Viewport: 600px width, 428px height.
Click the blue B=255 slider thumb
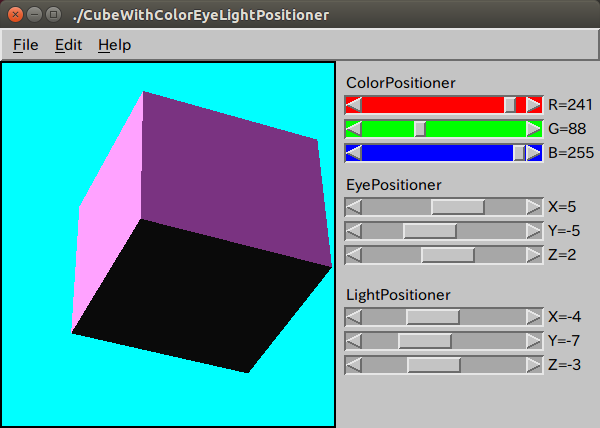519,153
